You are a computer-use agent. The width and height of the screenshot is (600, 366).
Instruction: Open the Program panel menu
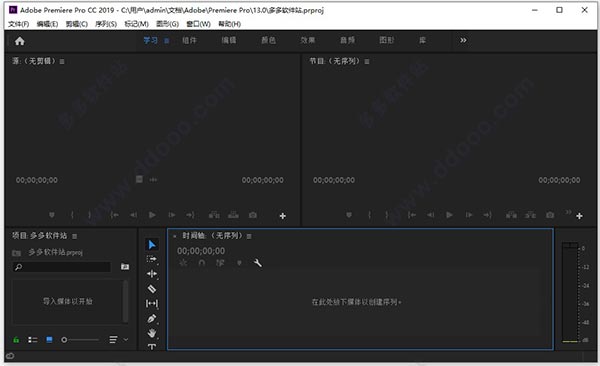(367, 61)
